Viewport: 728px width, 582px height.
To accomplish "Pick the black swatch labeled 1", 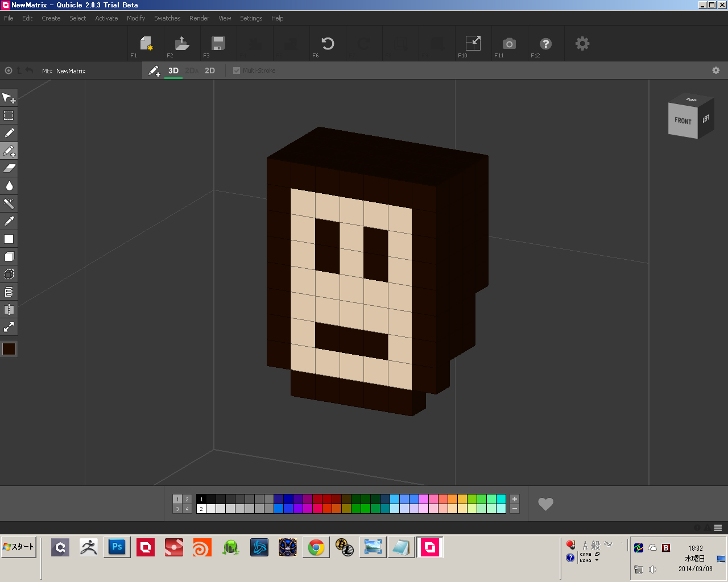I will tap(201, 499).
